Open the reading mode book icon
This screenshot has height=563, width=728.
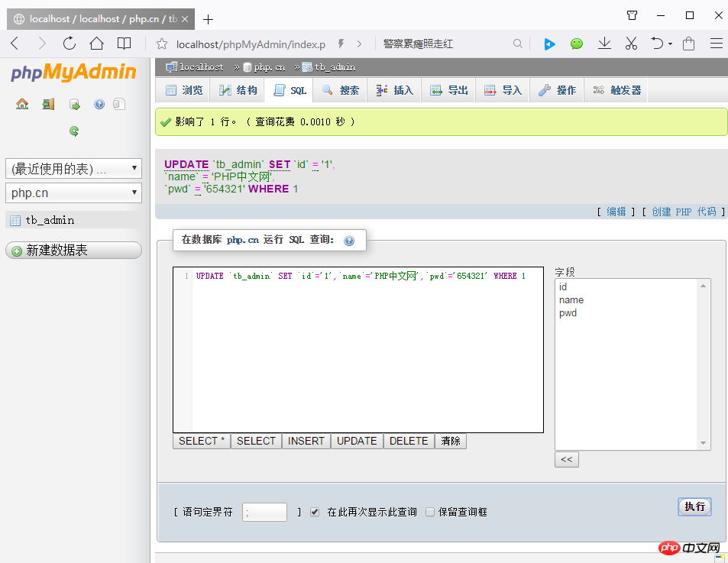(124, 44)
